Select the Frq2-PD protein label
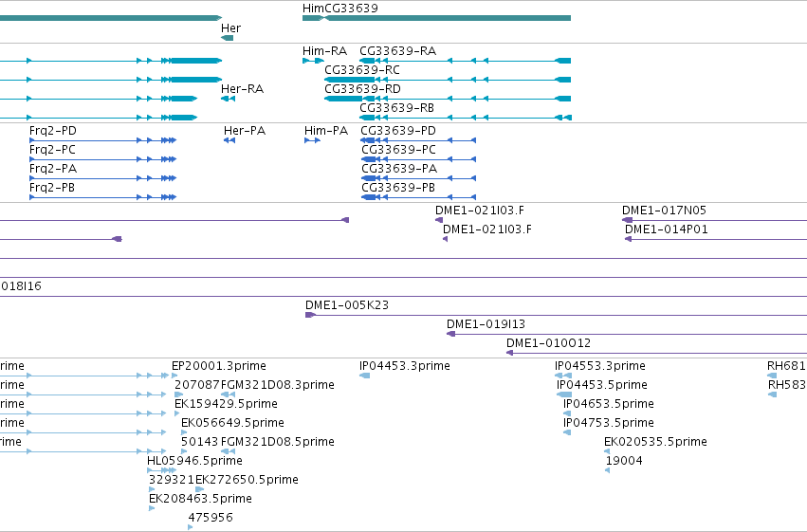This screenshot has width=807, height=532. point(53,131)
